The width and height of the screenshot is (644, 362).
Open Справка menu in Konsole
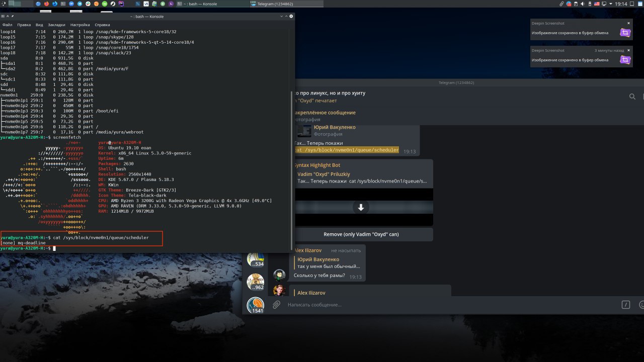tap(102, 25)
